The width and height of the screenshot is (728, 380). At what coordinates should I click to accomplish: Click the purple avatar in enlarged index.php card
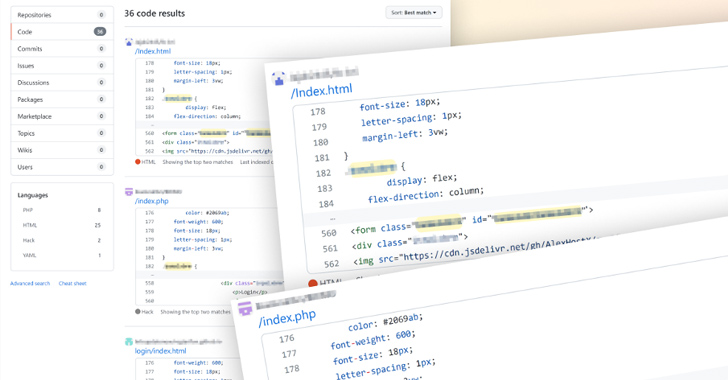(x=245, y=308)
